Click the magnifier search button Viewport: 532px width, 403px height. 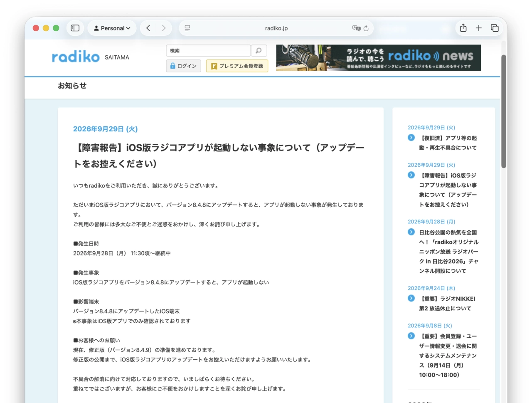click(x=259, y=51)
